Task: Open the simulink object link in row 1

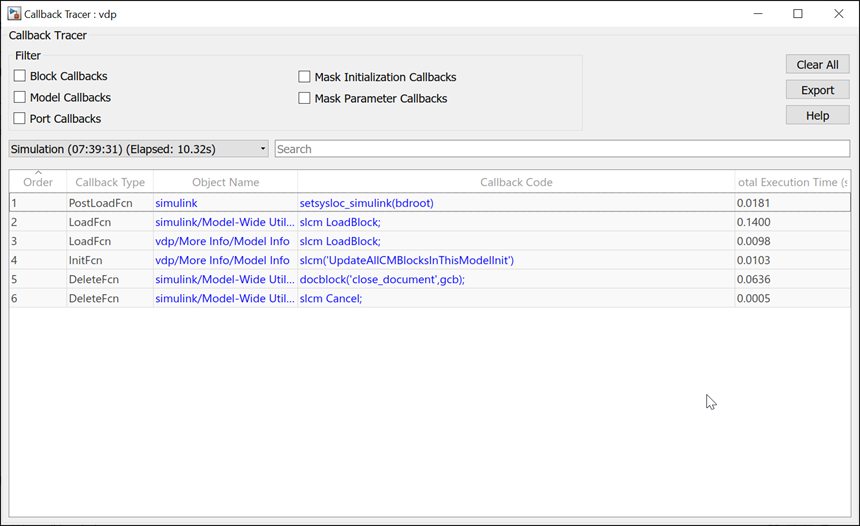Action: click(176, 203)
